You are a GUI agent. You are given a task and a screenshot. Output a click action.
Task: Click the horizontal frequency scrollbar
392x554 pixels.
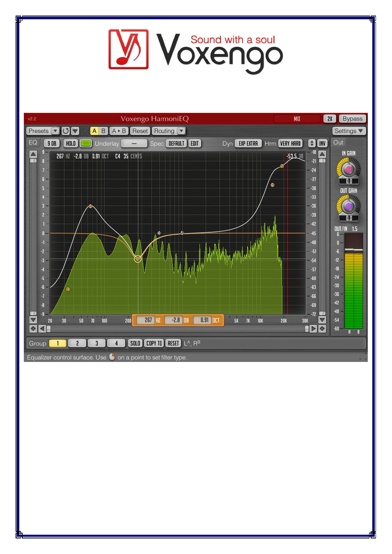tap(178, 329)
